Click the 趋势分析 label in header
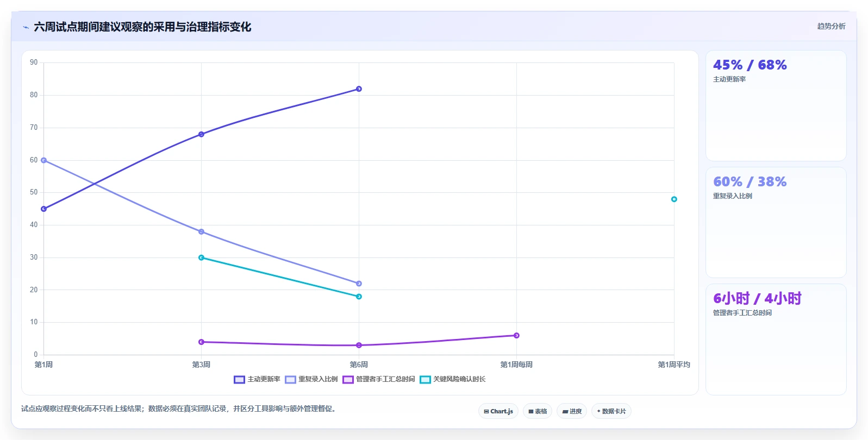Image resolution: width=868 pixels, height=440 pixels. [831, 26]
